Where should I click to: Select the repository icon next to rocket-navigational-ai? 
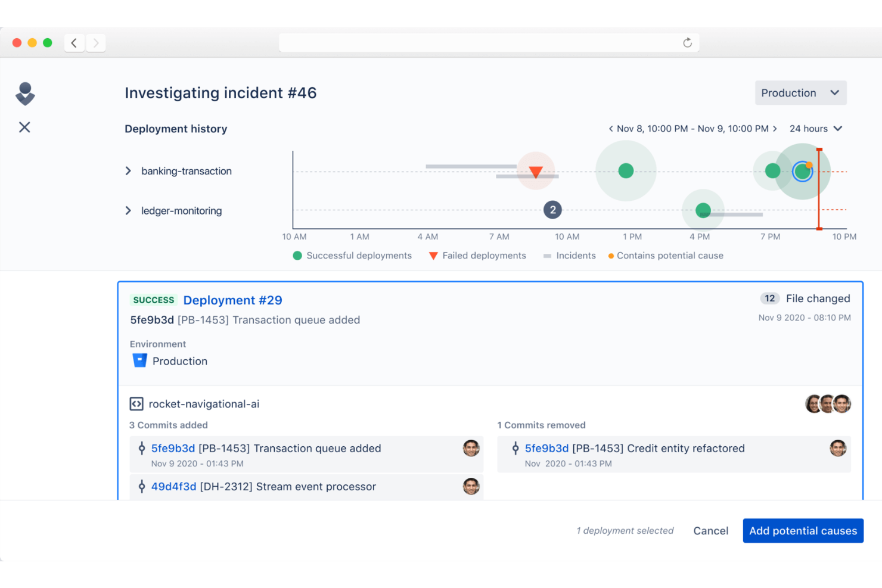[x=136, y=403]
